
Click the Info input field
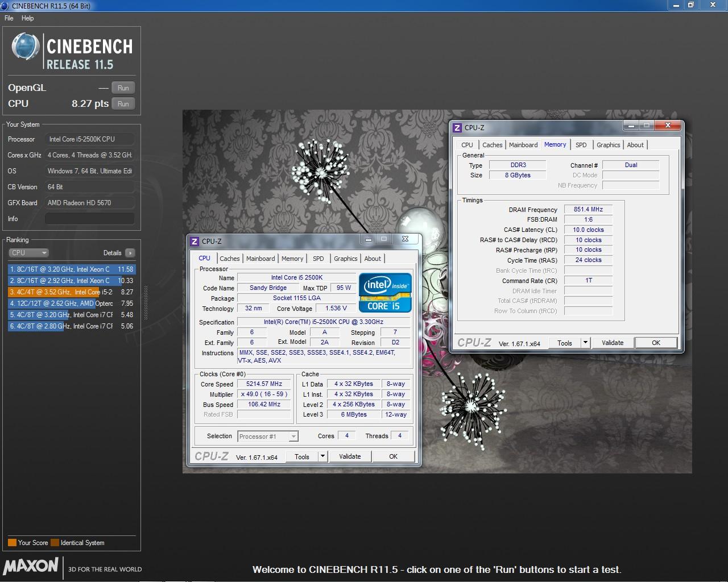coord(90,219)
